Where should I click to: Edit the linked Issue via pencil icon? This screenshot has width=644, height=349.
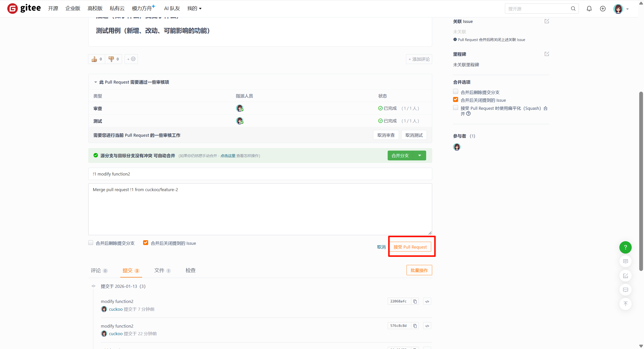[x=547, y=21]
